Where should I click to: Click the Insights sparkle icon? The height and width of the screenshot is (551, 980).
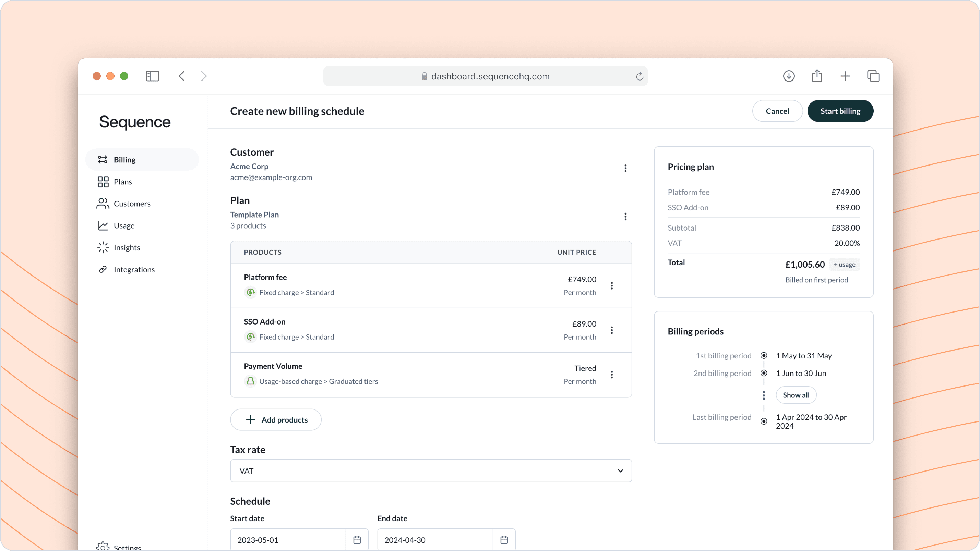point(103,247)
